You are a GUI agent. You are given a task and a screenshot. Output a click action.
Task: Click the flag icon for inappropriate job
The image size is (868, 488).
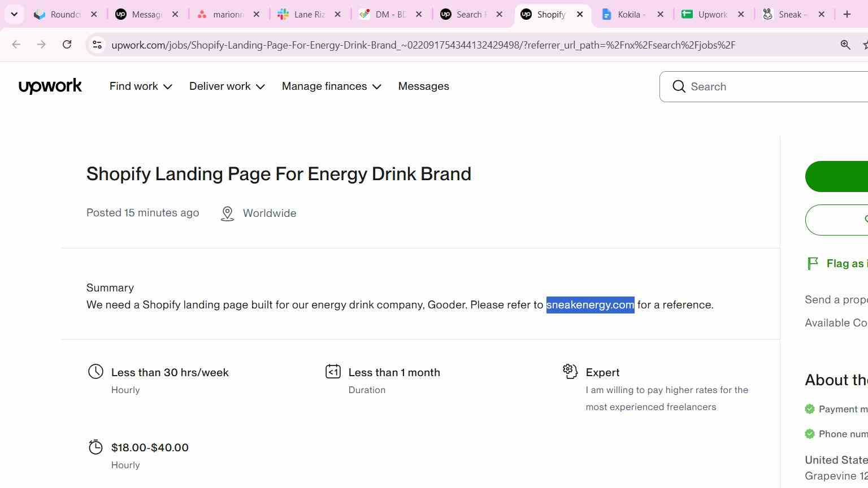pyautogui.click(x=813, y=263)
